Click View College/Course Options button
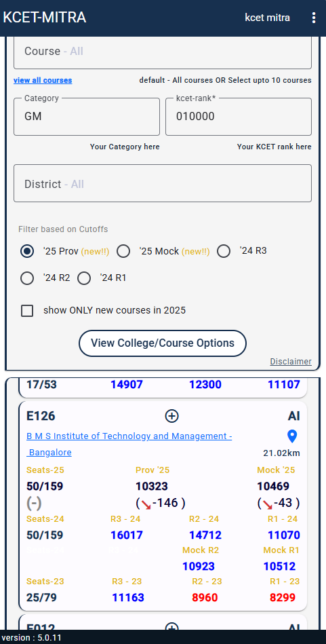 click(x=163, y=343)
